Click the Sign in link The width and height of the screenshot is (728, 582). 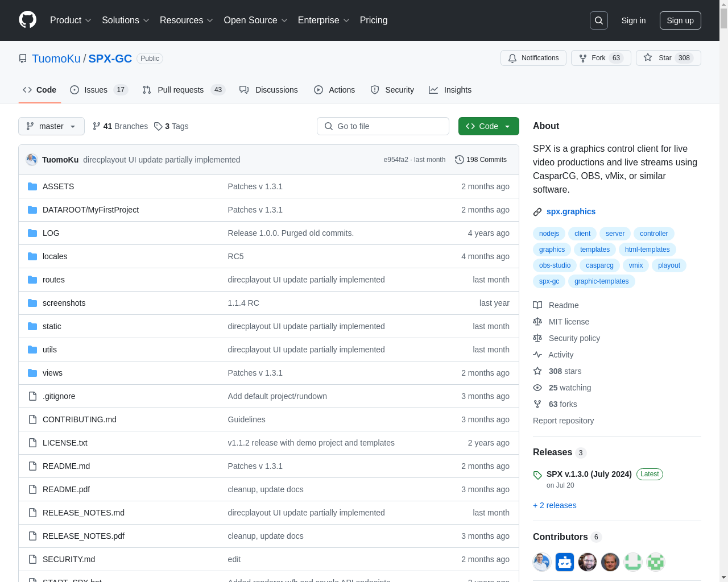[634, 20]
